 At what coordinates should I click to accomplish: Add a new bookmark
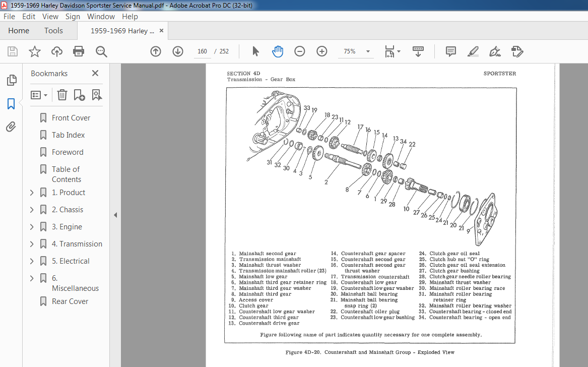coord(79,95)
